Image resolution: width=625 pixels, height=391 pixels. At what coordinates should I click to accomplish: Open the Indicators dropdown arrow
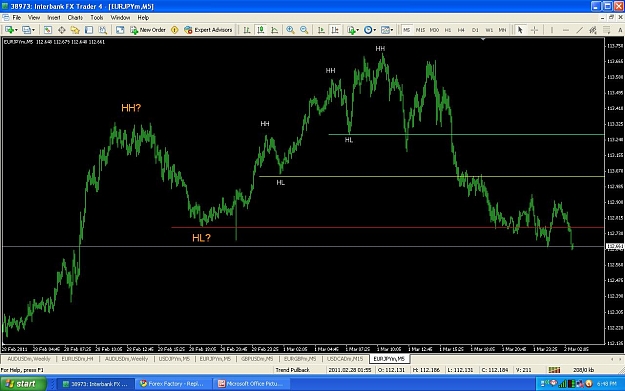coord(358,30)
